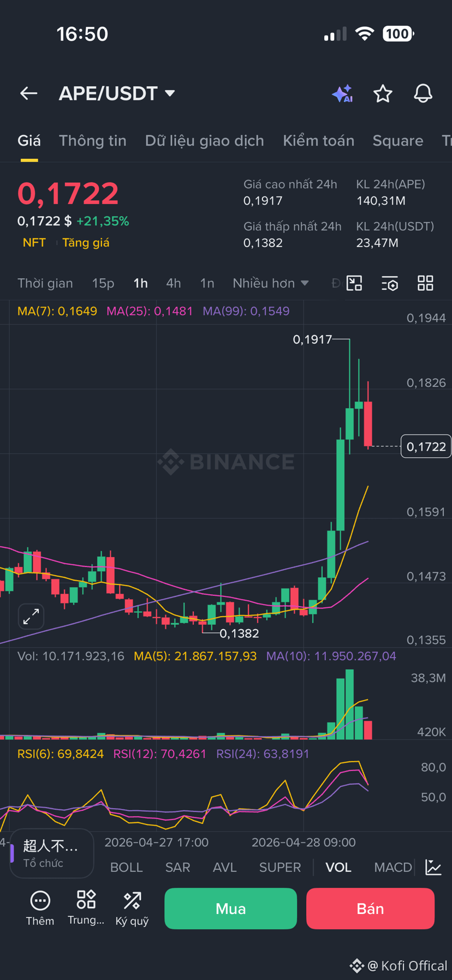Tap the +21,35% change value
452x980 pixels.
click(x=103, y=221)
